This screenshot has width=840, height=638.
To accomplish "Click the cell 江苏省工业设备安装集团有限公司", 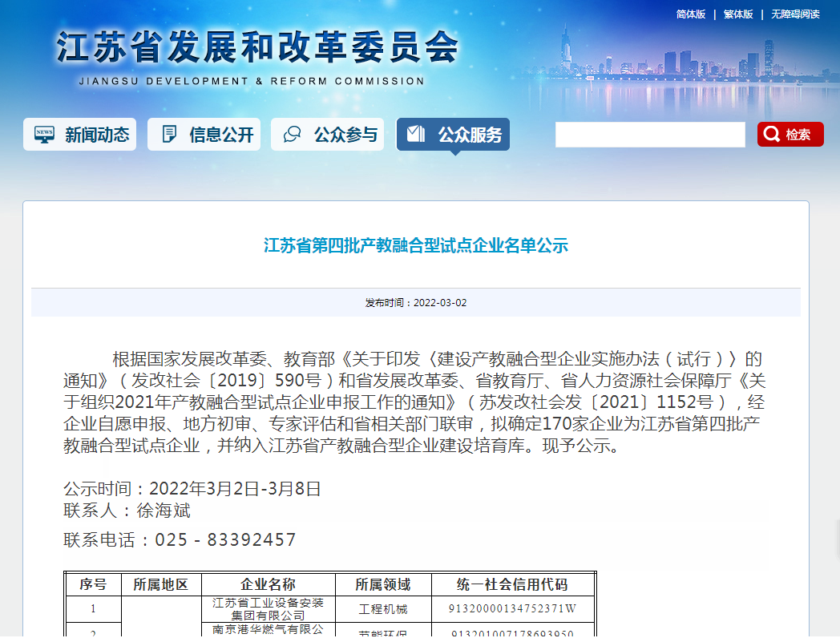I will (269, 609).
